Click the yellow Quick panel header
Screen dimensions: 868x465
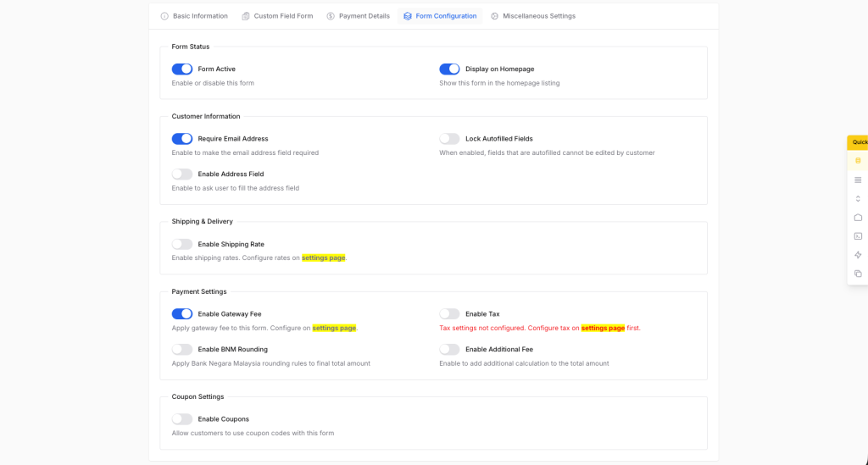click(859, 142)
